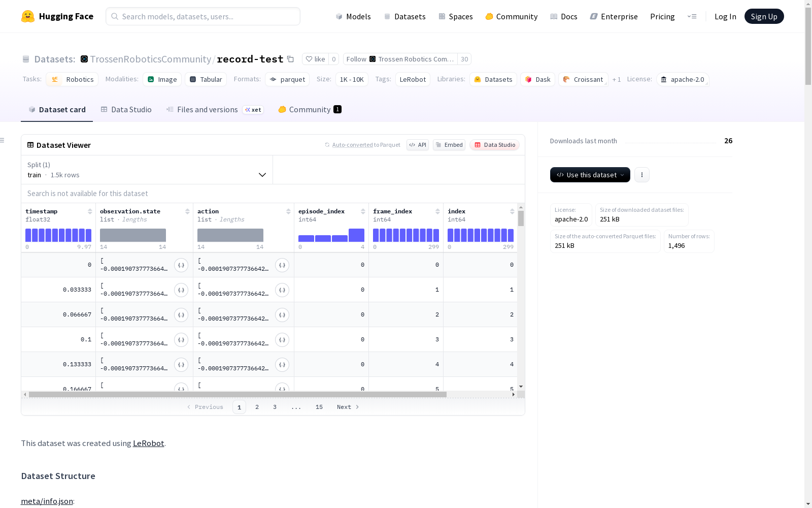Open the navigation overflow menu icon

(x=692, y=16)
